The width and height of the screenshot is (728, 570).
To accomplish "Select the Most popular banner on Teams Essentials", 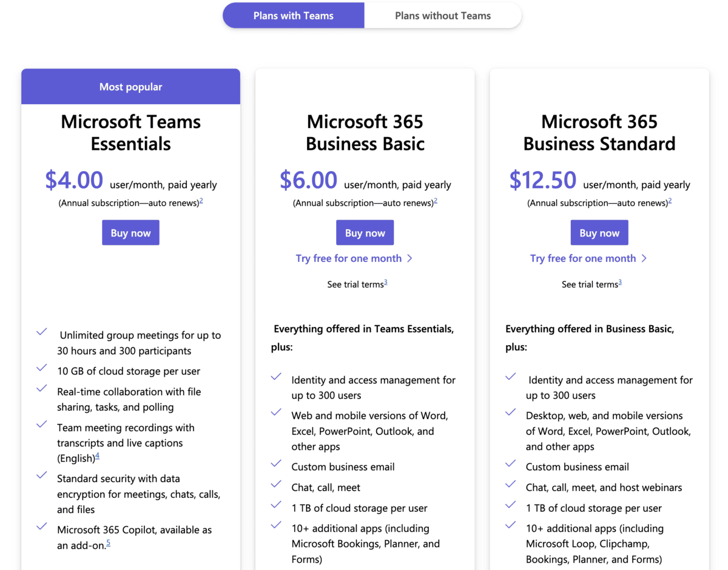I will coord(130,86).
